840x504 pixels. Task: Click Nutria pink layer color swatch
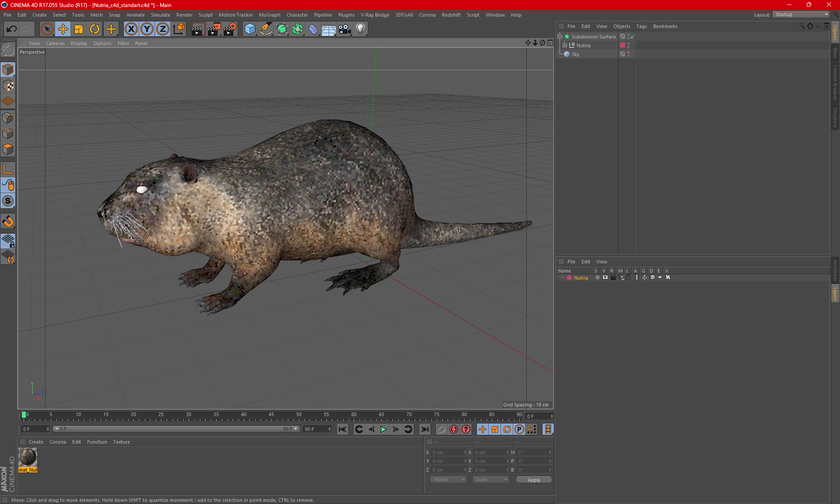click(x=623, y=45)
